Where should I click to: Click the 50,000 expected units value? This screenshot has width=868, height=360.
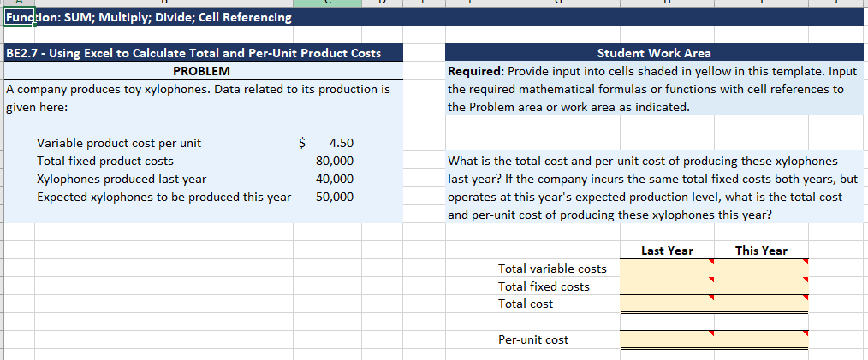pyautogui.click(x=335, y=197)
